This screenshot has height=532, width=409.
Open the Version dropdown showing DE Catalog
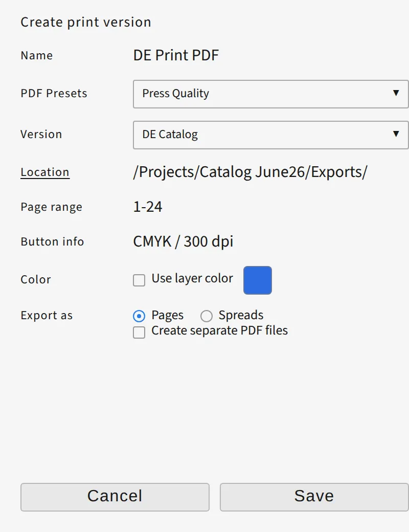point(270,135)
